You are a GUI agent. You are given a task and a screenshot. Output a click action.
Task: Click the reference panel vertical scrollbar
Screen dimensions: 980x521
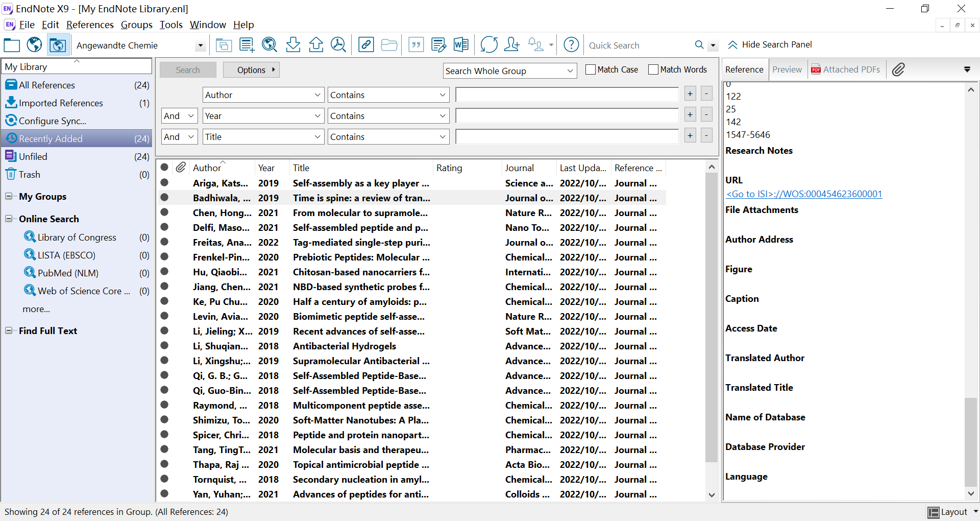tap(971, 441)
